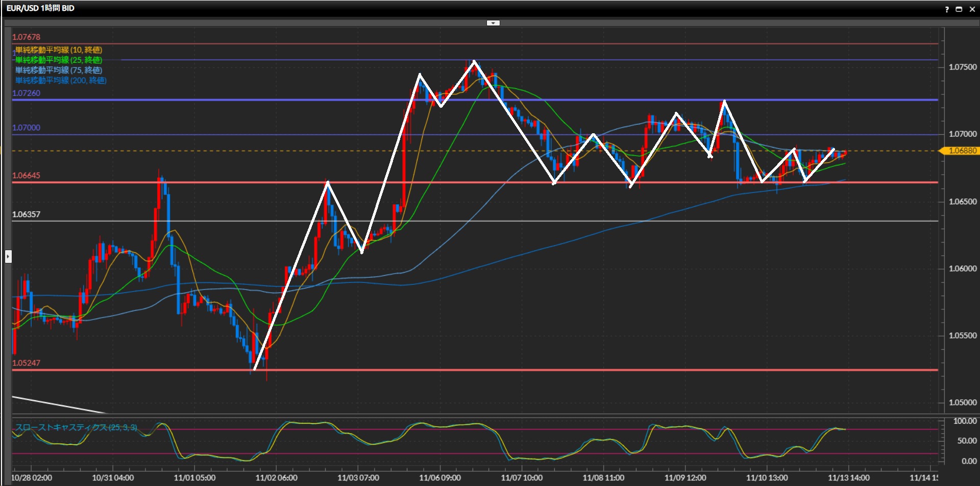Select the green 単純移動平均線 (25, 終値) label
Viewport: 980px width, 486px height.
point(58,60)
